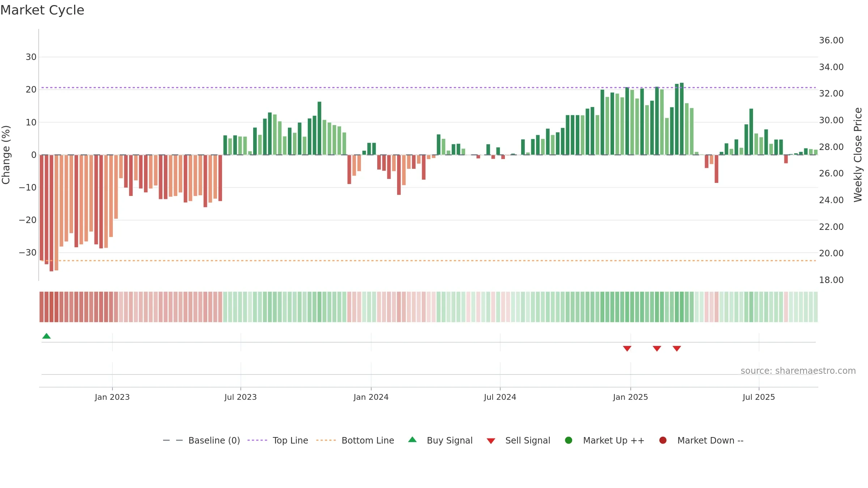The image size is (868, 488).
Task: Toggle Buy Signal legend entry
Action: pos(440,440)
